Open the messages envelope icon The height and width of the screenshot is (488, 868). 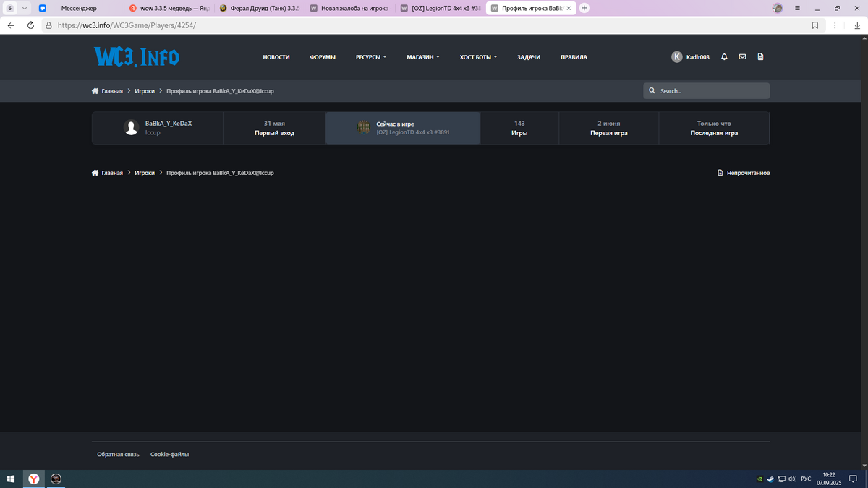742,57
